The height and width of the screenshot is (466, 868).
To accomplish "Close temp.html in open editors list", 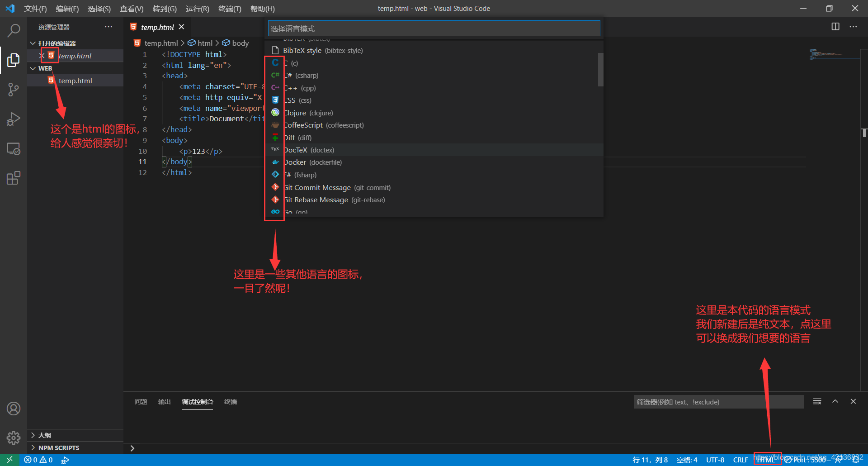I will click(x=42, y=56).
